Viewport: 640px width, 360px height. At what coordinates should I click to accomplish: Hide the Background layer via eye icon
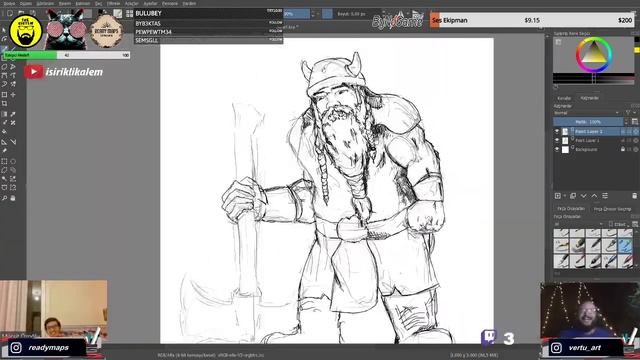pos(557,149)
